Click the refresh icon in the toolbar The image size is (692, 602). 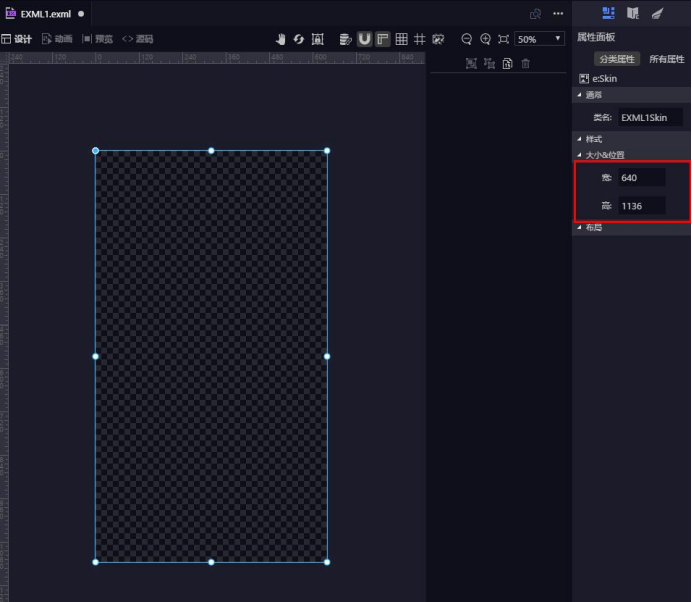299,39
